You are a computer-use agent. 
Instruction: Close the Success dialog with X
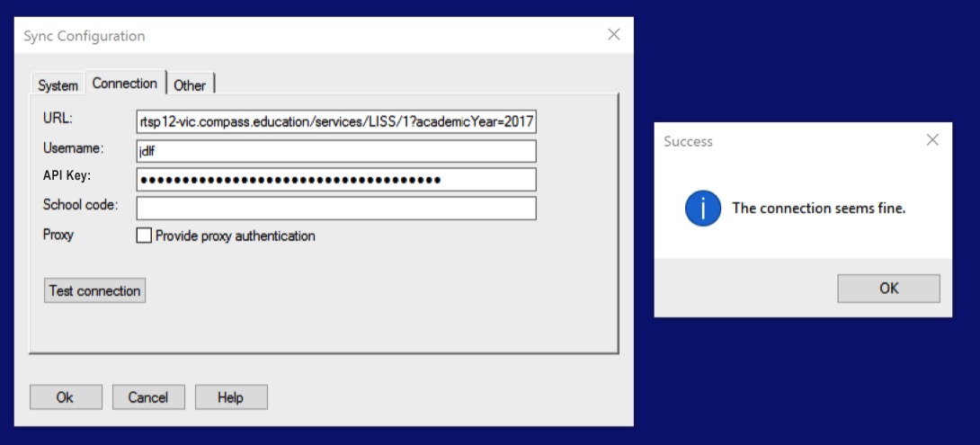coord(932,140)
